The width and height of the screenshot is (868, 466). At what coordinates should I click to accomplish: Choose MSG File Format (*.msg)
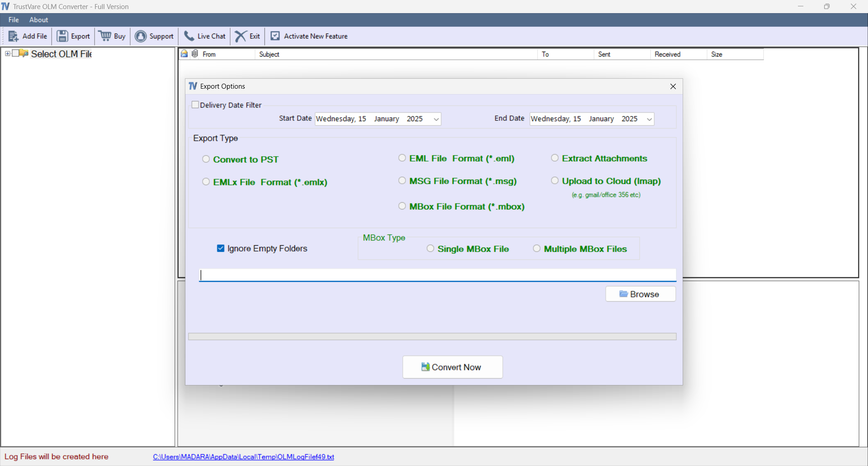pos(402,181)
